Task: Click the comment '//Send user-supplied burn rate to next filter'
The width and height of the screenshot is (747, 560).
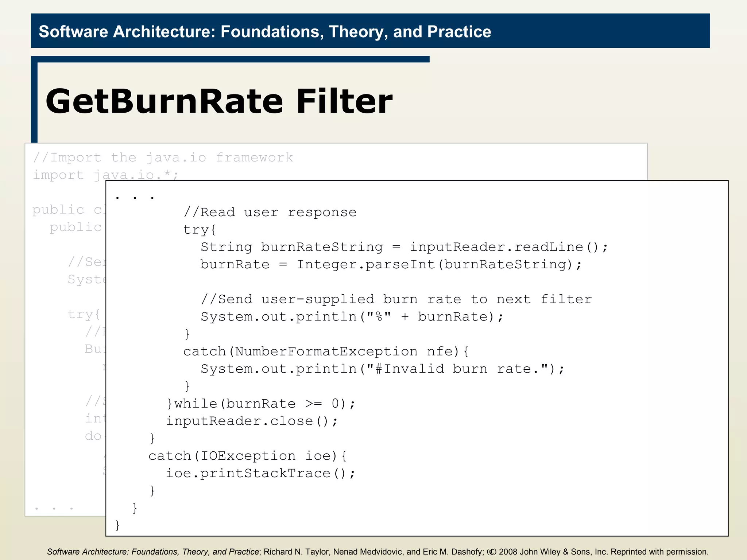Action: point(396,299)
